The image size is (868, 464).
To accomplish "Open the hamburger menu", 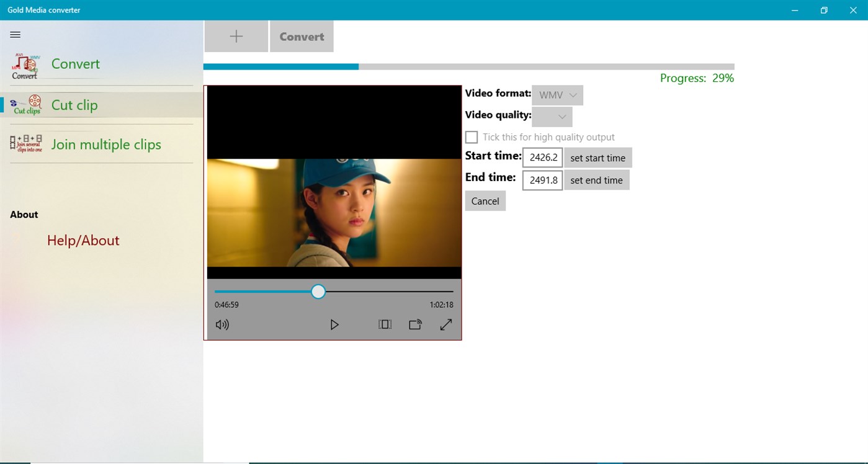I will click(x=15, y=35).
